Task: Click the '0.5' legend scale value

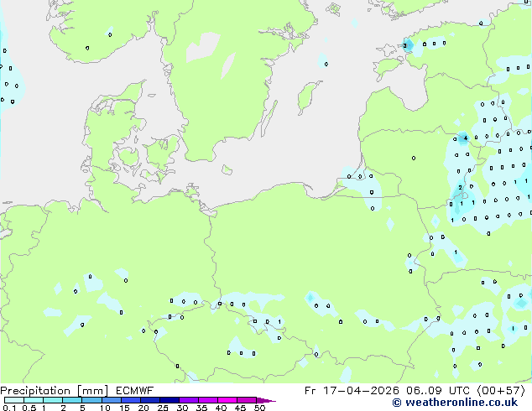Action: coord(29,408)
